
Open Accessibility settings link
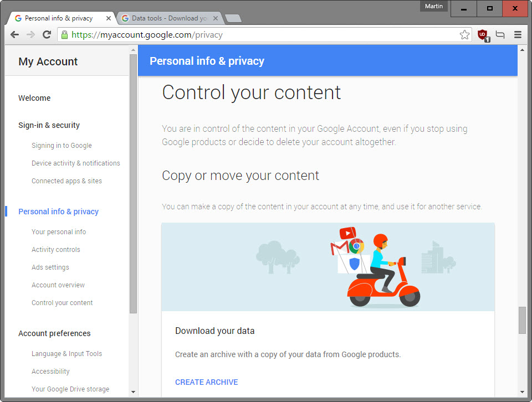tap(50, 372)
